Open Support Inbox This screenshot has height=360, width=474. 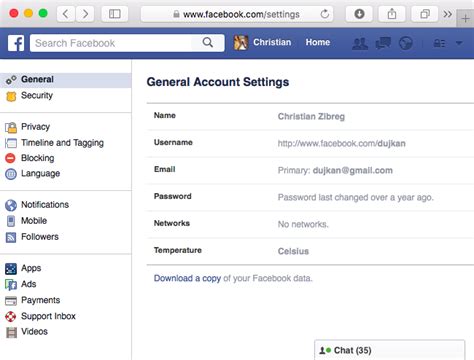tap(48, 316)
